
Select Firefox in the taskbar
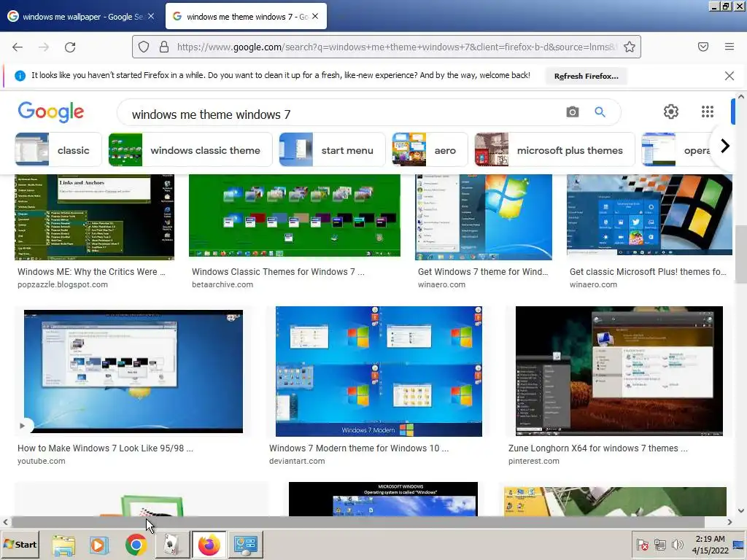tap(209, 545)
